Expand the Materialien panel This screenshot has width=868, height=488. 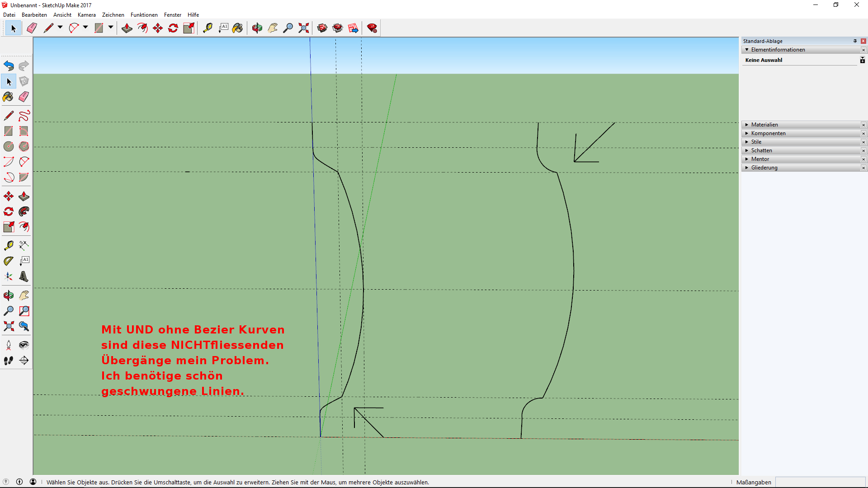[x=747, y=125]
